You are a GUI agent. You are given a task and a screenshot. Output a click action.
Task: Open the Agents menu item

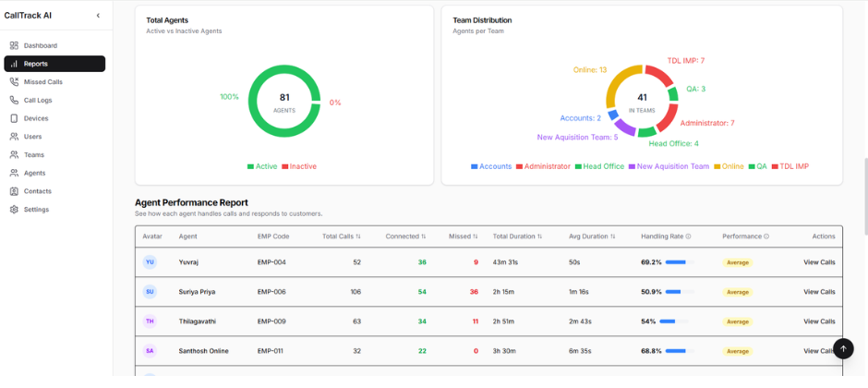click(x=34, y=173)
